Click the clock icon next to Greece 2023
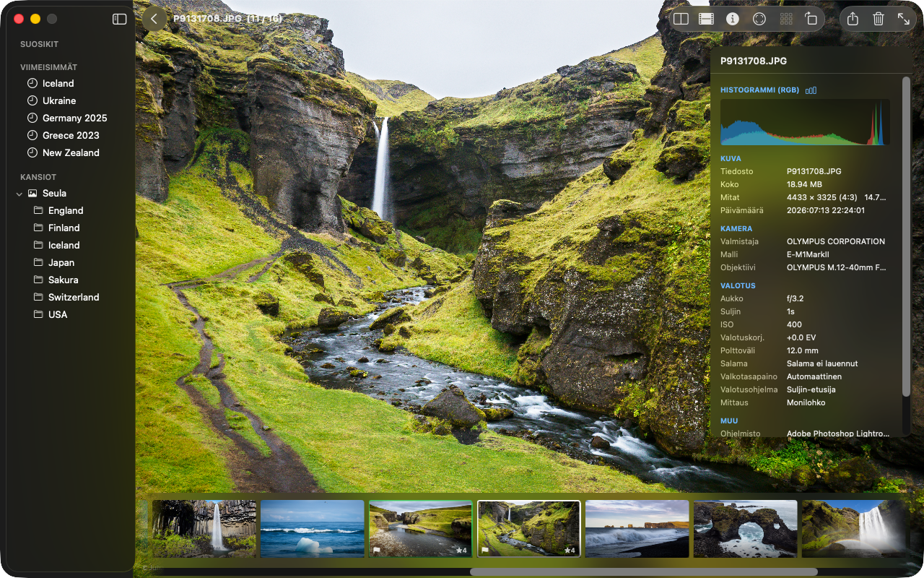The height and width of the screenshot is (578, 924). coord(32,135)
